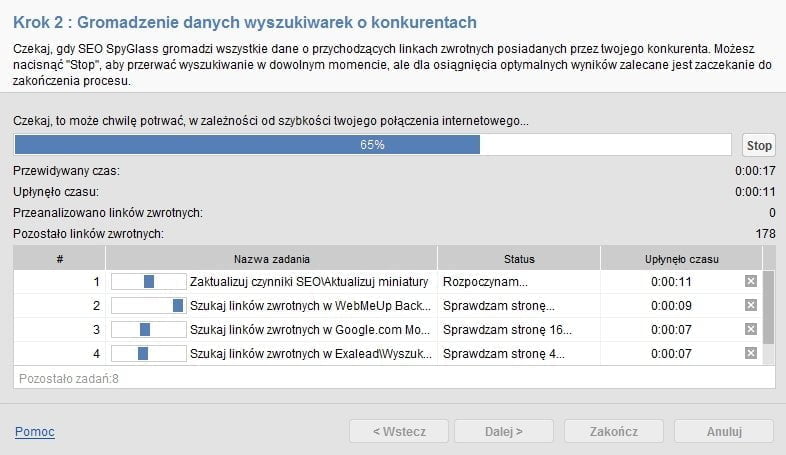Open the Pomoc help link
Image resolution: width=786 pixels, height=455 pixels.
[x=34, y=431]
